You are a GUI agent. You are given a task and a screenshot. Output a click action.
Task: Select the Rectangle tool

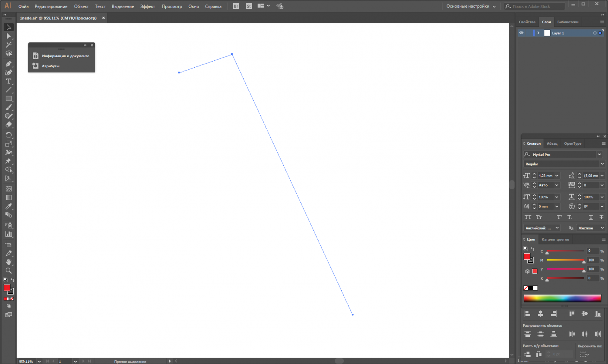(x=9, y=98)
